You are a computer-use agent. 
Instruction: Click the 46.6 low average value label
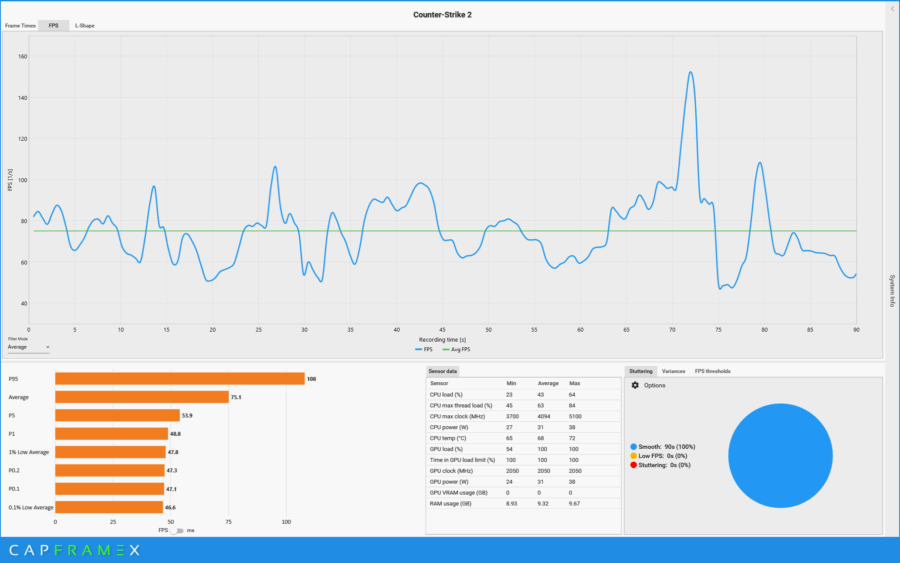coord(170,507)
